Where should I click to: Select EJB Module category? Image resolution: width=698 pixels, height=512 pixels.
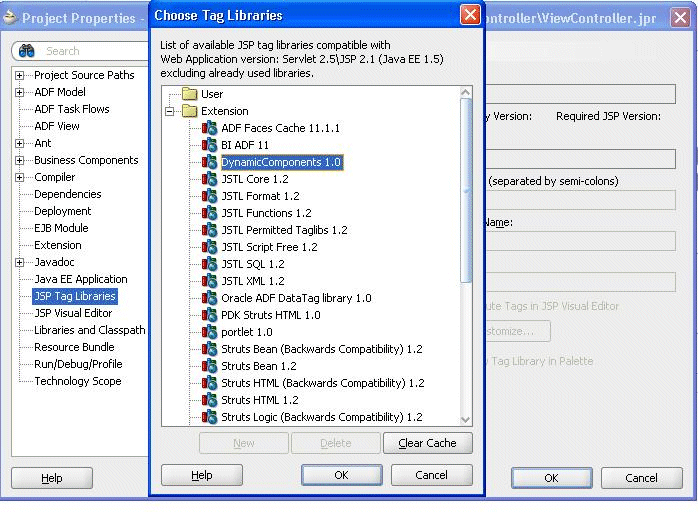point(61,228)
